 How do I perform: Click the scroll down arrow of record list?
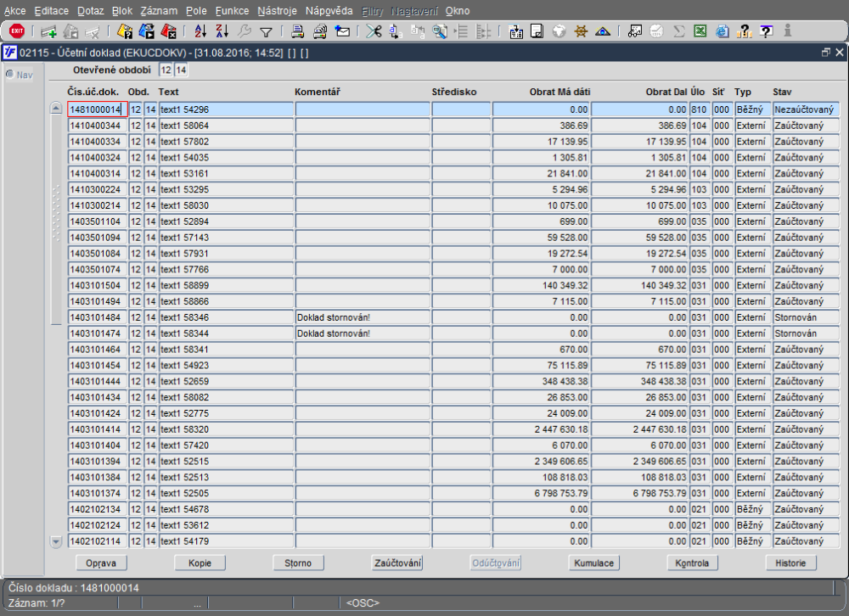(56, 540)
